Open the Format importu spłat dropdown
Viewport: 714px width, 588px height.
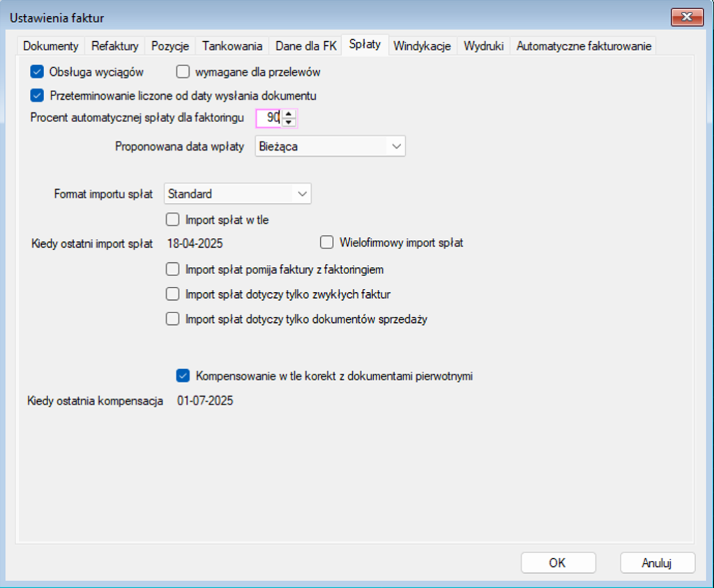[302, 194]
